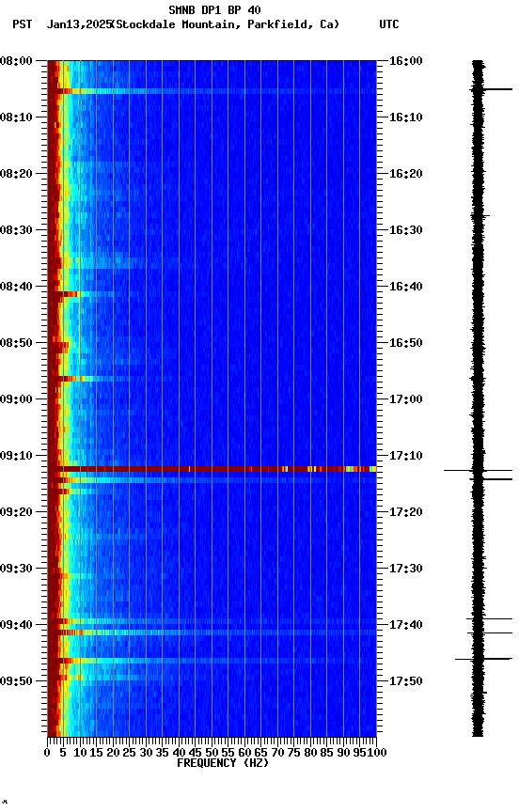The height and width of the screenshot is (812, 519).
Task: Click the 09:10 PST time label
Action: (16, 456)
